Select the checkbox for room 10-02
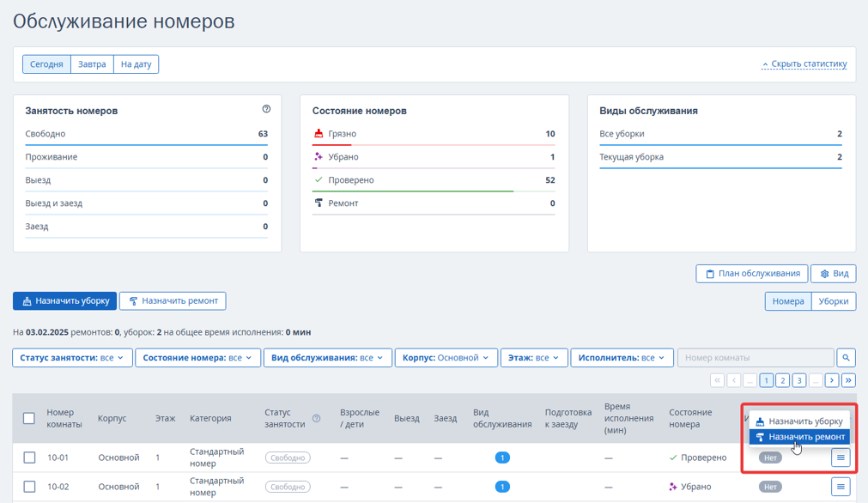The width and height of the screenshot is (868, 503). pos(29,487)
